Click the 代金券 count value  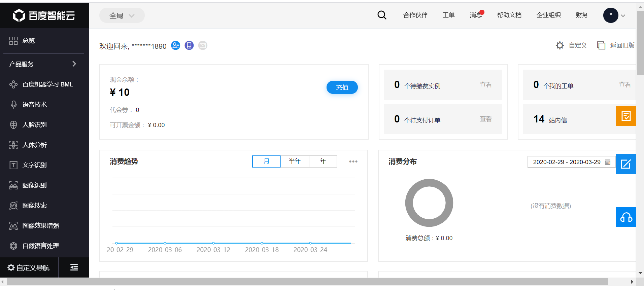137,110
